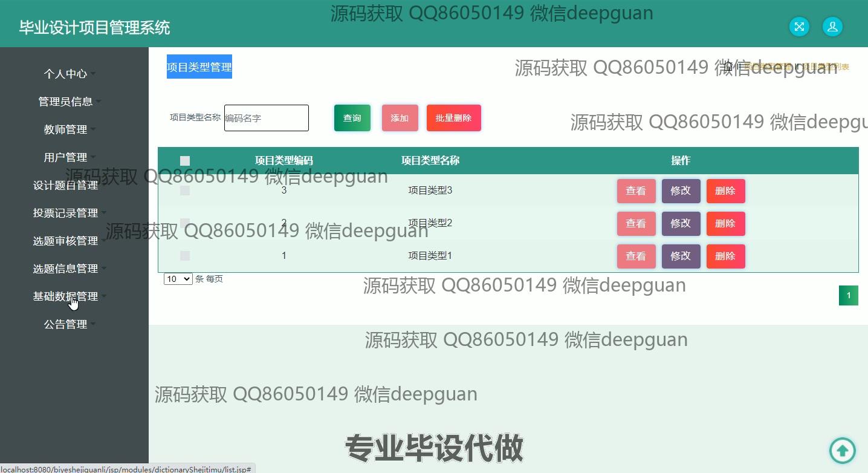Toggle the select-all checkbox in table header
The width and height of the screenshot is (868, 473).
pos(185,161)
